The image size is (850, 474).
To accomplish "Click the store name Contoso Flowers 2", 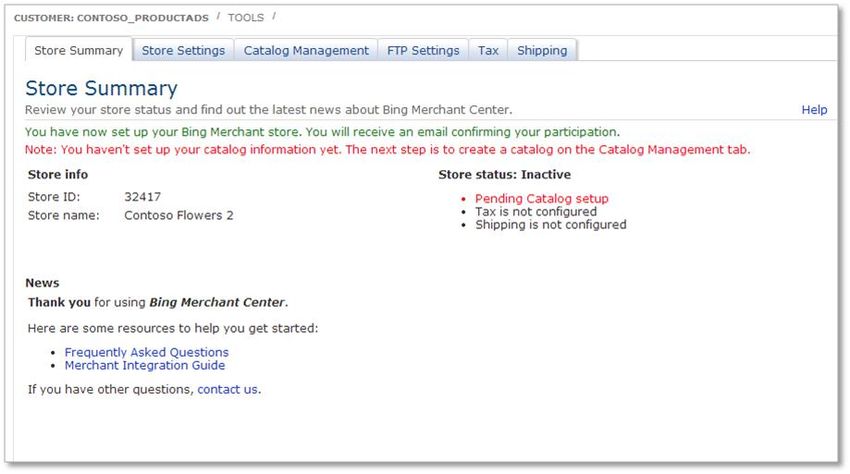I will 179,215.
